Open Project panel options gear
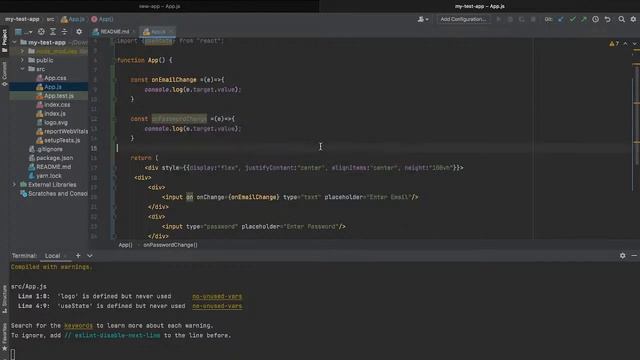Screen dimensions: 640x360 (79, 31)
